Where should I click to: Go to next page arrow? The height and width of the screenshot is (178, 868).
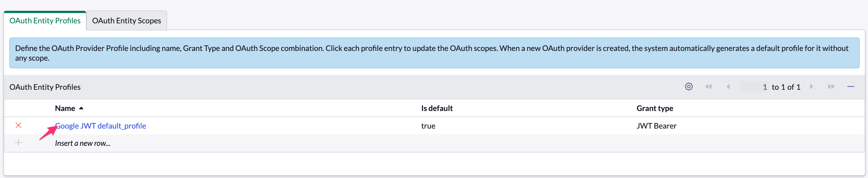pyautogui.click(x=812, y=86)
